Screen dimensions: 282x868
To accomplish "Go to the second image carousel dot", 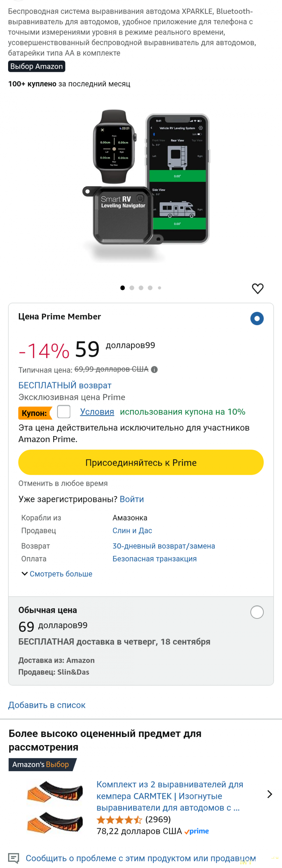I will (132, 288).
